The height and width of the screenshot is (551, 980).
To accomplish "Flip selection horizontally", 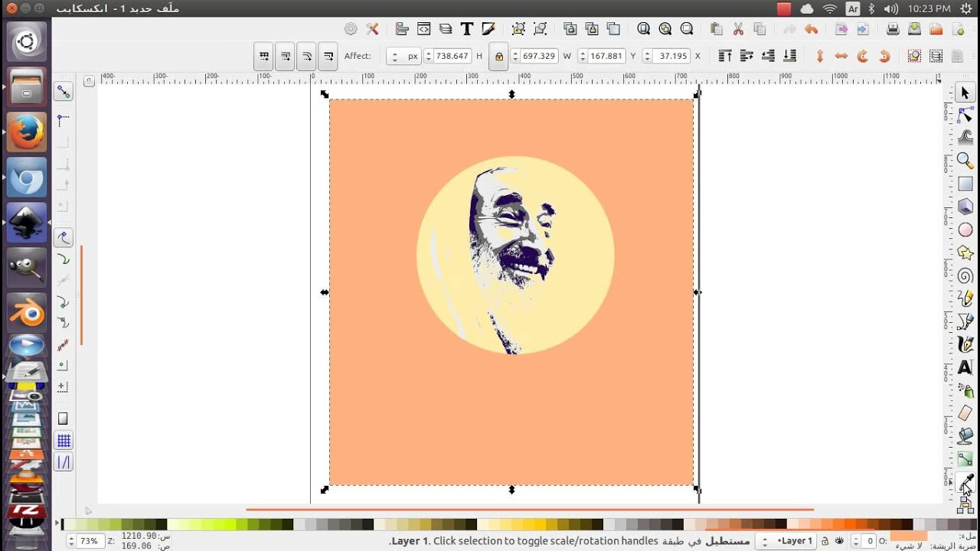I will tap(841, 56).
